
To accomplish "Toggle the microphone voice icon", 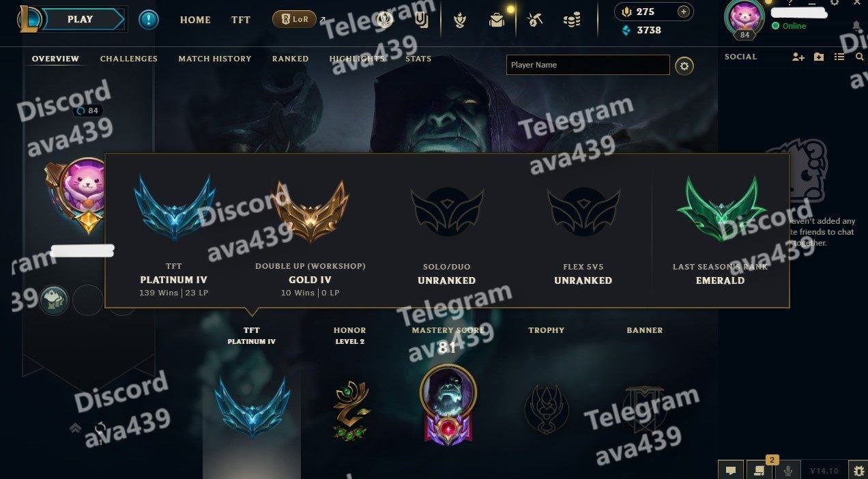I will coord(789,470).
